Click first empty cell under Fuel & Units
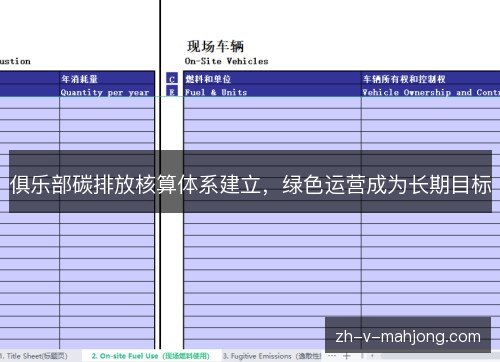The width and height of the screenshot is (500, 362). coord(272,103)
